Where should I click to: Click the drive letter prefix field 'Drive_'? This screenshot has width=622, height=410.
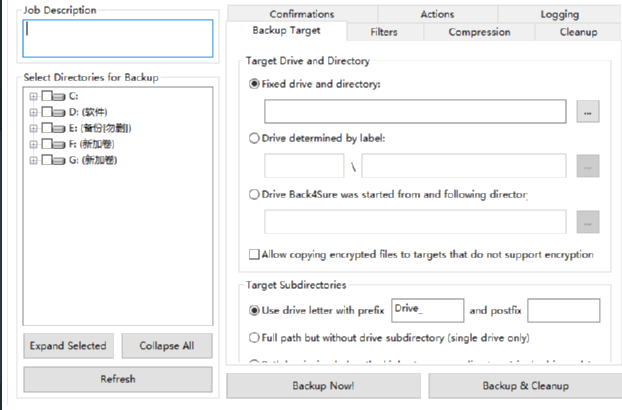(x=427, y=310)
